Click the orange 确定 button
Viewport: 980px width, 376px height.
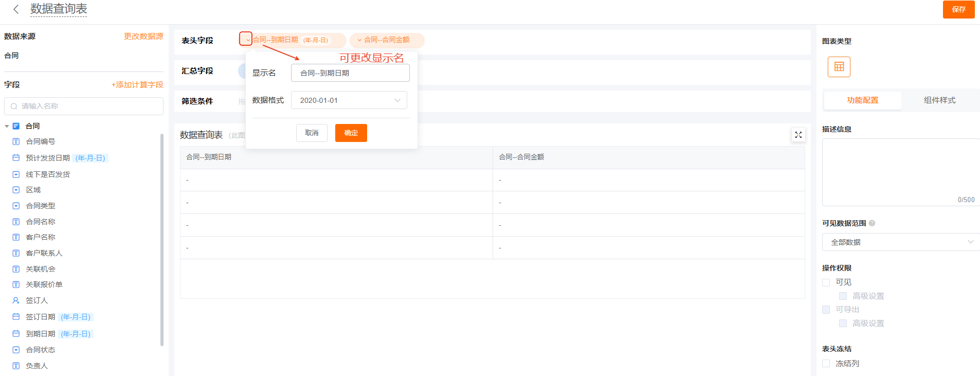pyautogui.click(x=351, y=133)
